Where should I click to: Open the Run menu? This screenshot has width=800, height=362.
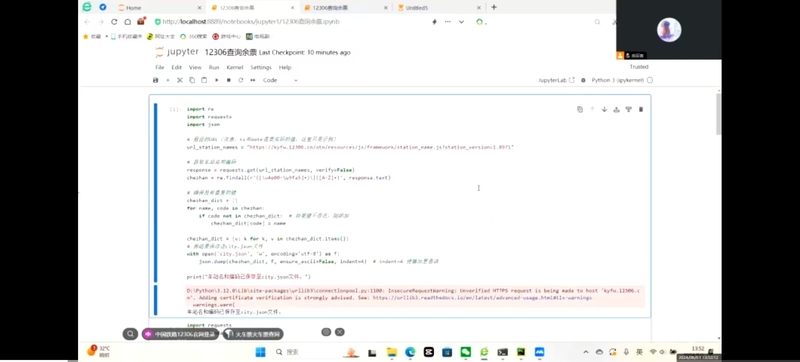(214, 67)
